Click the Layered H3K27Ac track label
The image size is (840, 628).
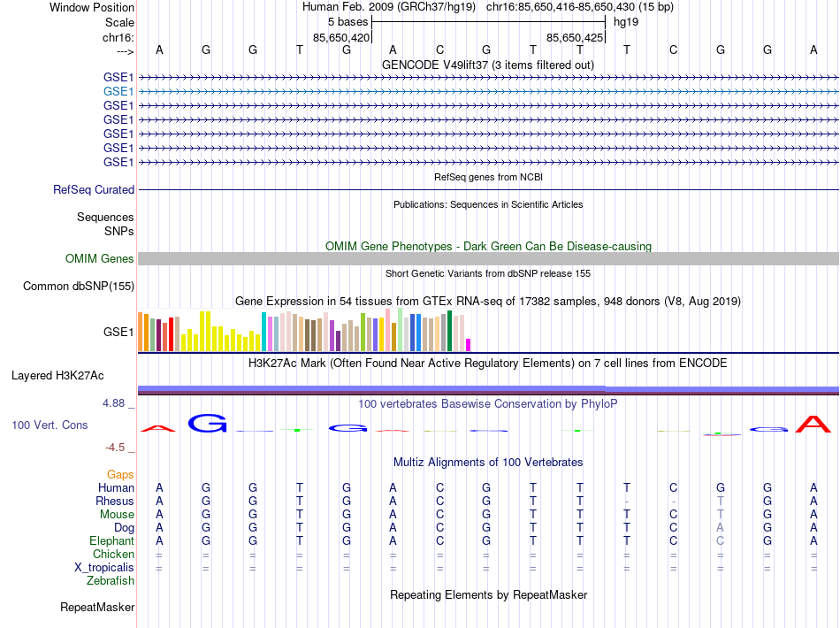coord(57,376)
